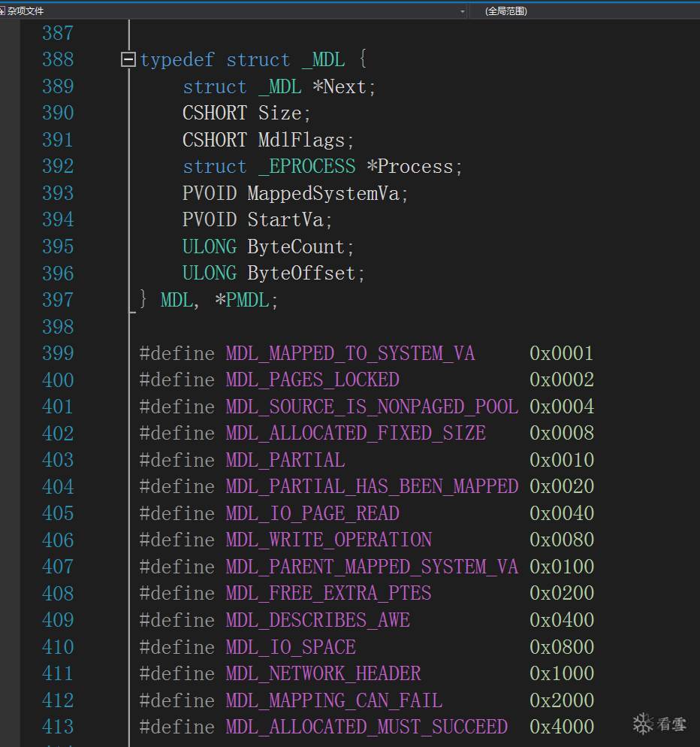
Task: Click MDL_ALLOCATED_FIXED_SIZE macro name
Action: 356,433
